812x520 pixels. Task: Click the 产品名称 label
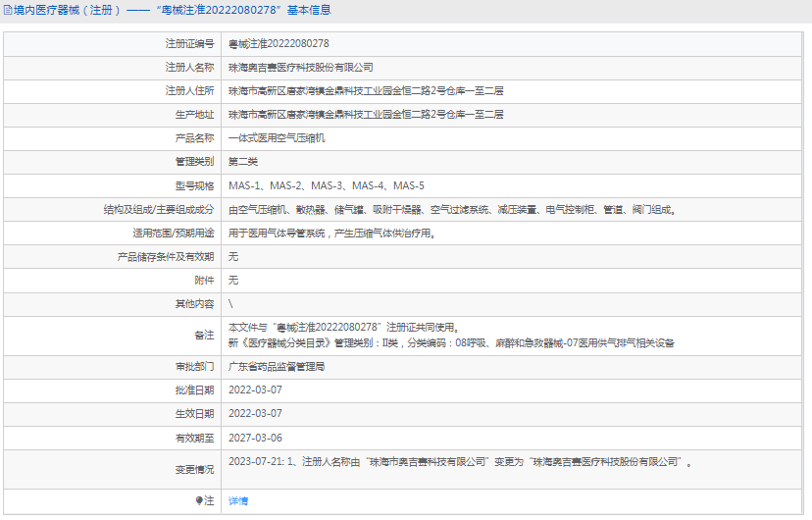click(195, 138)
